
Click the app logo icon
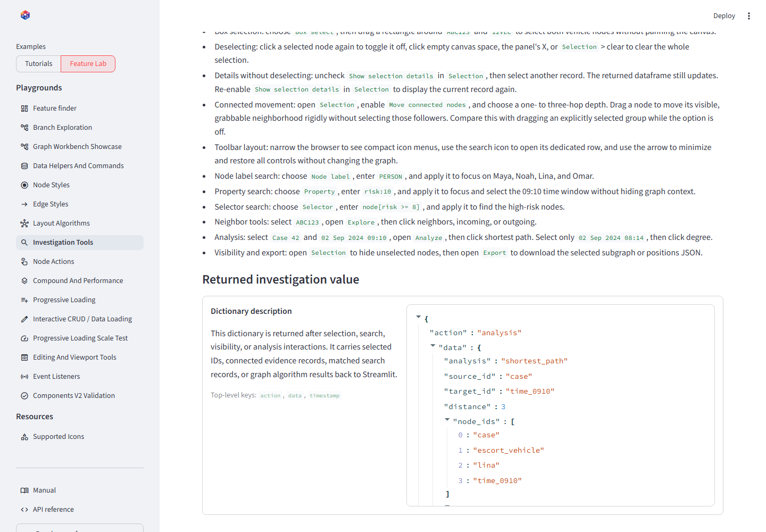click(x=25, y=15)
